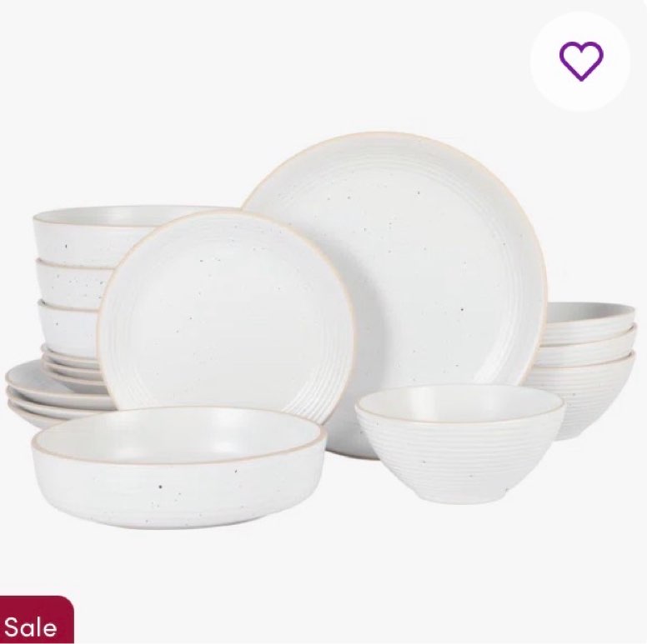Viewport: 667px width, 644px height.
Task: Select the shallow pasta bowl in foreground
Action: pyautogui.click(x=178, y=467)
